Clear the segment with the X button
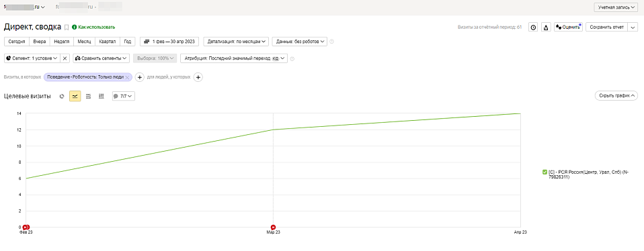Viewport: 644px width, 251px height. (x=65, y=58)
